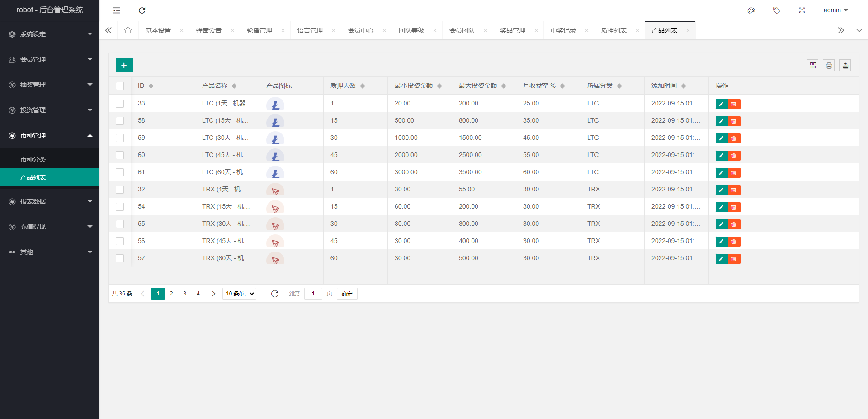868x419 pixels.
Task: Refresh the page using the reload icon
Action: [142, 10]
